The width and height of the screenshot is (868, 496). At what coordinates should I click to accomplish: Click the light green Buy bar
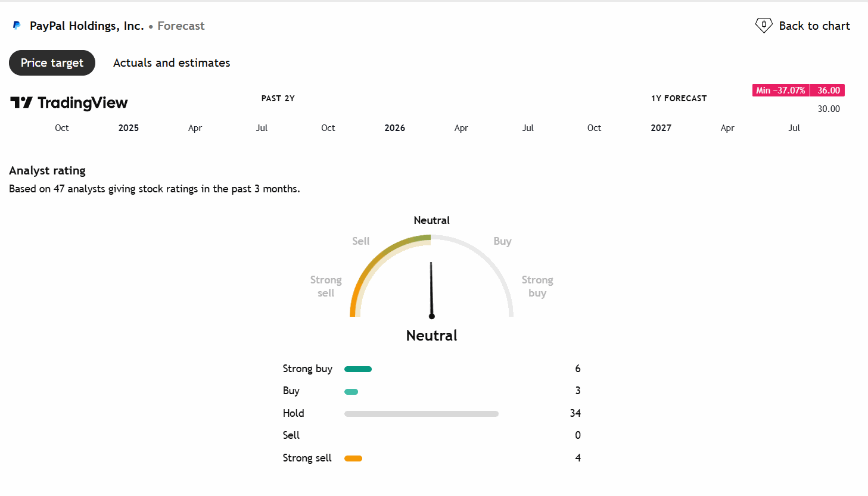click(351, 391)
